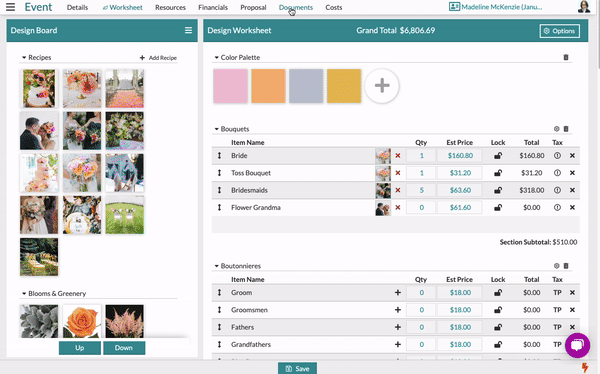Toggle the tax setting for Bridesmaids

coord(557,190)
